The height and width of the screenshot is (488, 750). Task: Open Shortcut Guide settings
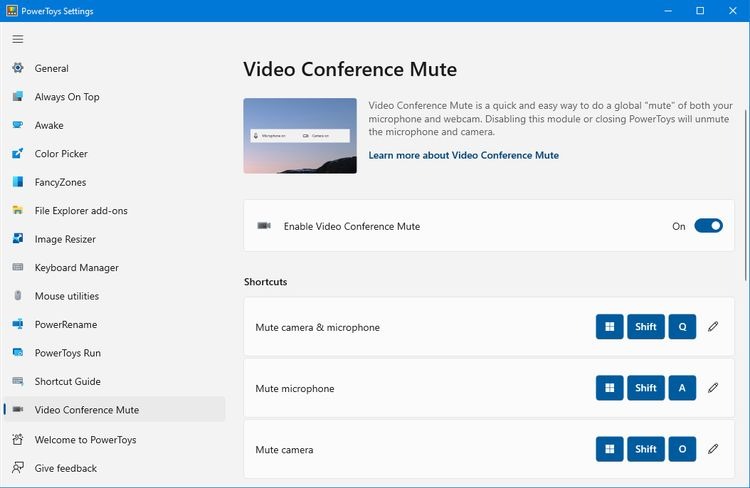[115, 381]
